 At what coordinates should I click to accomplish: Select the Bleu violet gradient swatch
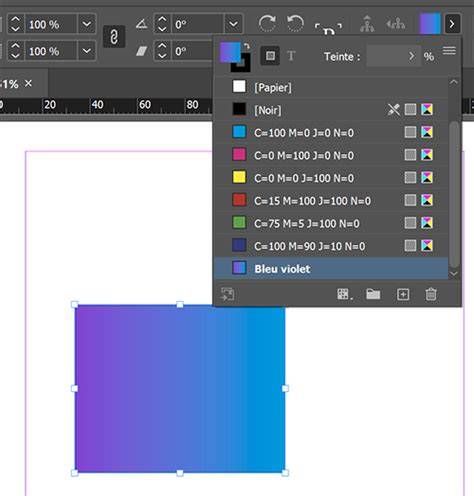coord(331,268)
